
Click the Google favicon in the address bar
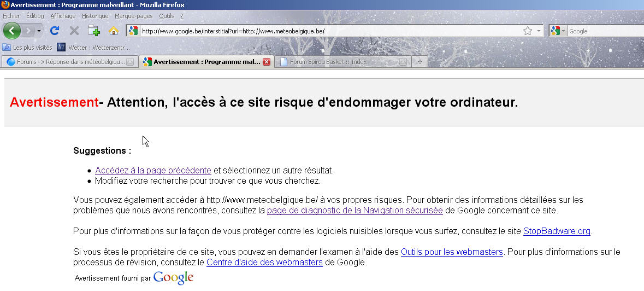(x=133, y=31)
